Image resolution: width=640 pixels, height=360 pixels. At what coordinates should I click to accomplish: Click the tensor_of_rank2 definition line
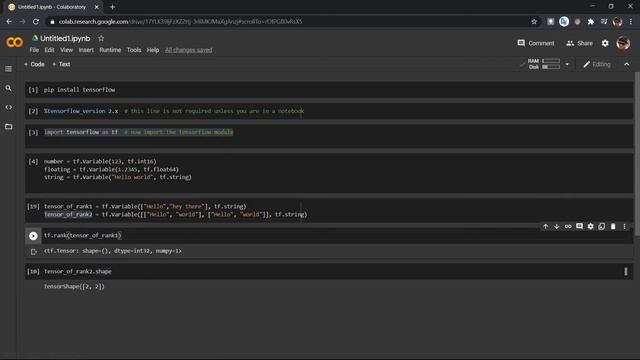pos(176,214)
